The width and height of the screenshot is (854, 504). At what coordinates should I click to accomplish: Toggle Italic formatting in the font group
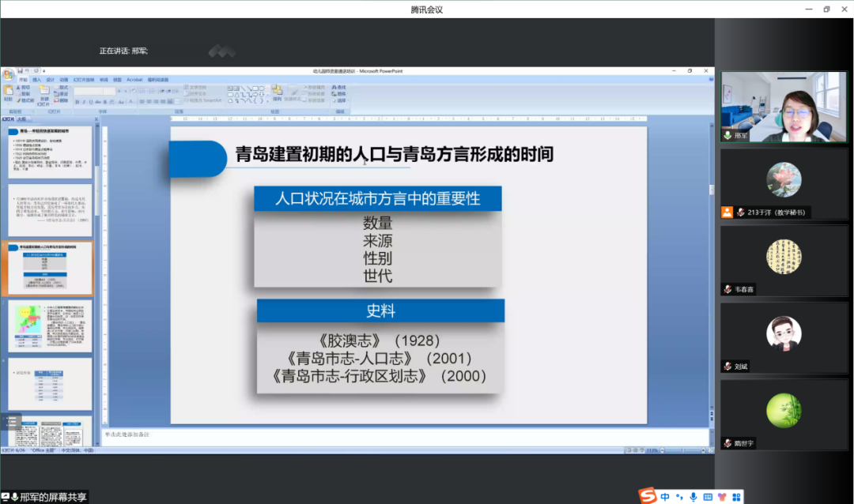point(85,102)
